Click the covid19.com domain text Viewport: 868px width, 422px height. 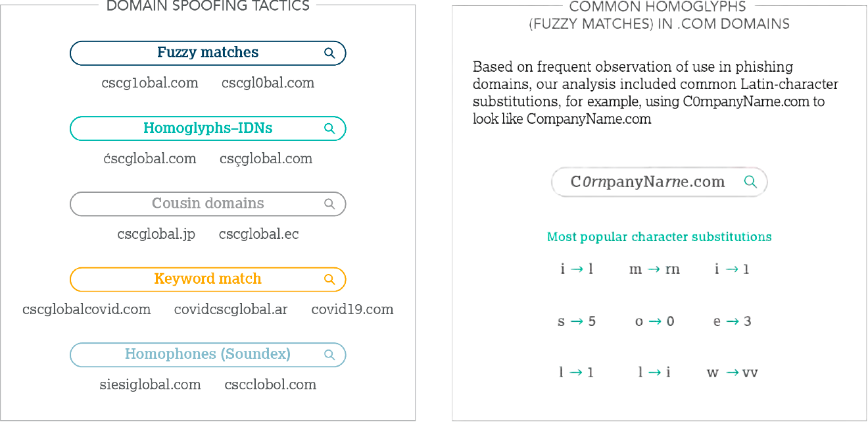(x=352, y=309)
